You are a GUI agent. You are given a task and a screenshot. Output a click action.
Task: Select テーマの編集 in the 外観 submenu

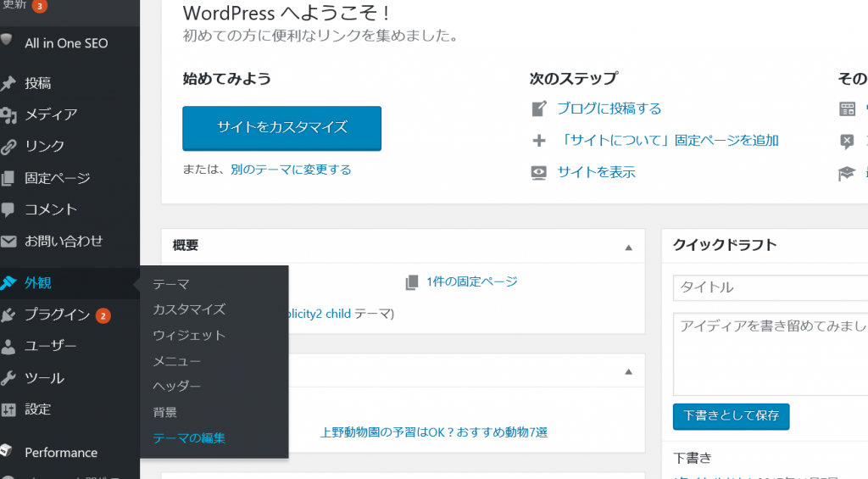point(189,438)
